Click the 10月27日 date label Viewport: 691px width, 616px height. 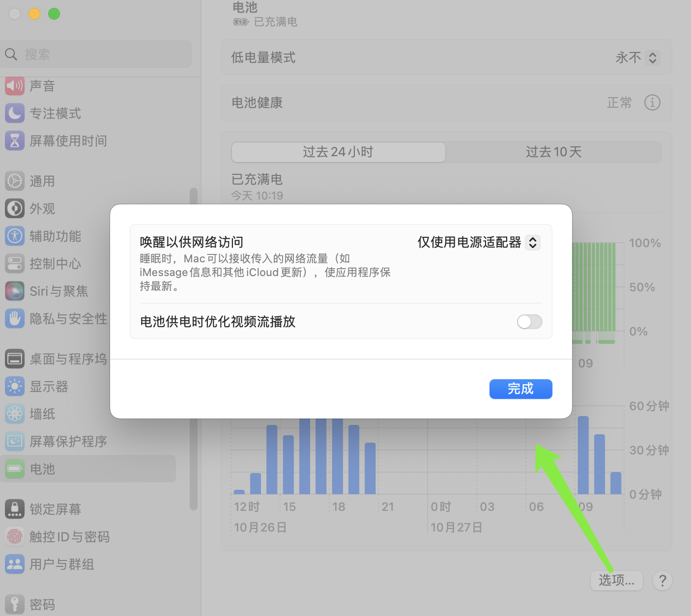pyautogui.click(x=457, y=528)
